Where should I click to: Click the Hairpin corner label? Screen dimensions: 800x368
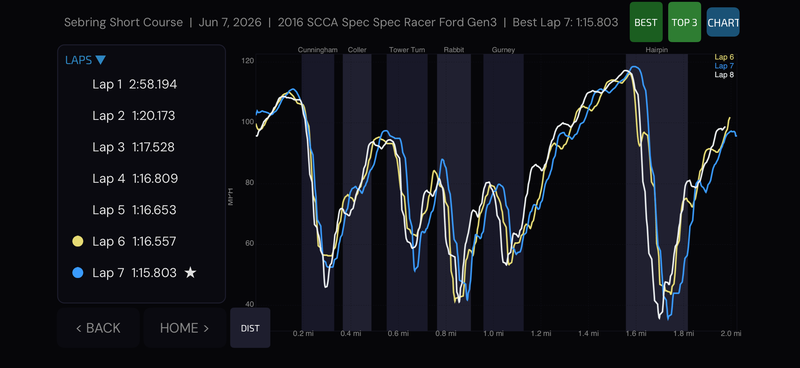tap(657, 50)
